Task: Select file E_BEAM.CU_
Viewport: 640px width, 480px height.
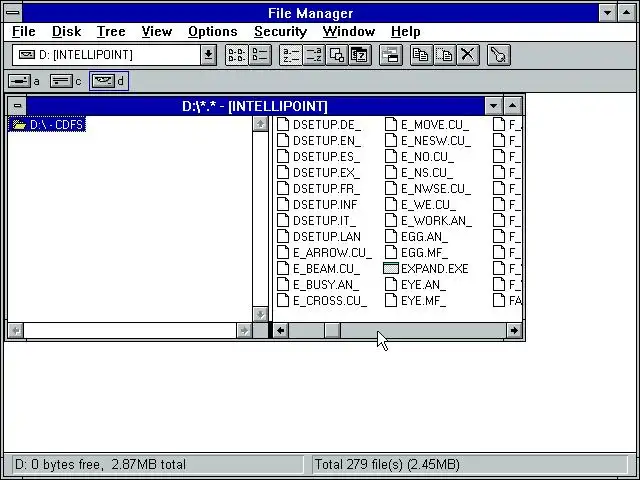Action: pyautogui.click(x=318, y=269)
